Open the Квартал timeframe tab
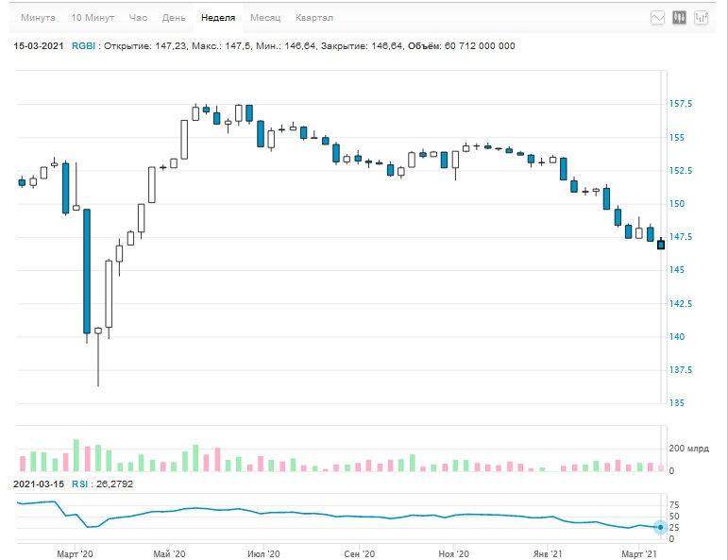The height and width of the screenshot is (560, 728). (314, 18)
